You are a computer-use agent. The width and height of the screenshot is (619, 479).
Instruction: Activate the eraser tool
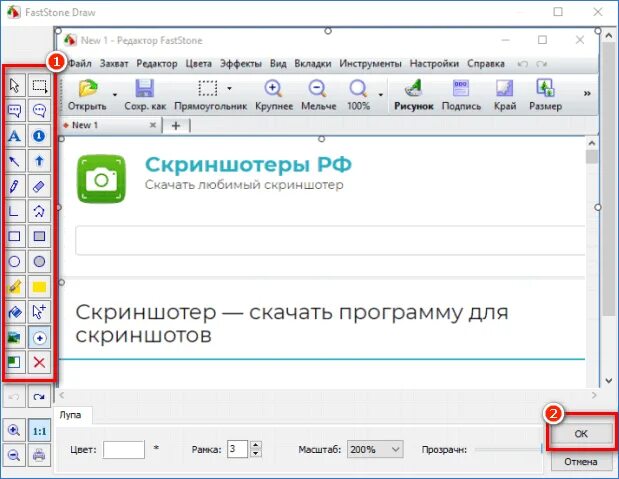tap(39, 186)
